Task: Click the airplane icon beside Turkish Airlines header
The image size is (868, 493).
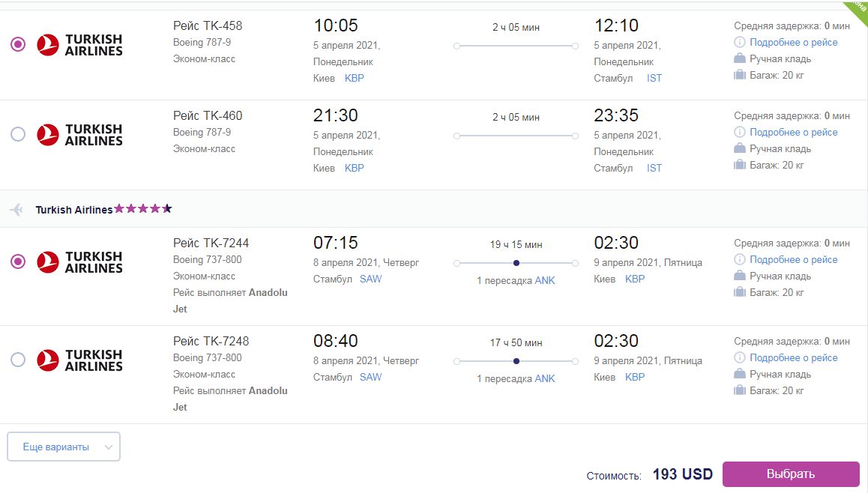Action: click(x=16, y=209)
